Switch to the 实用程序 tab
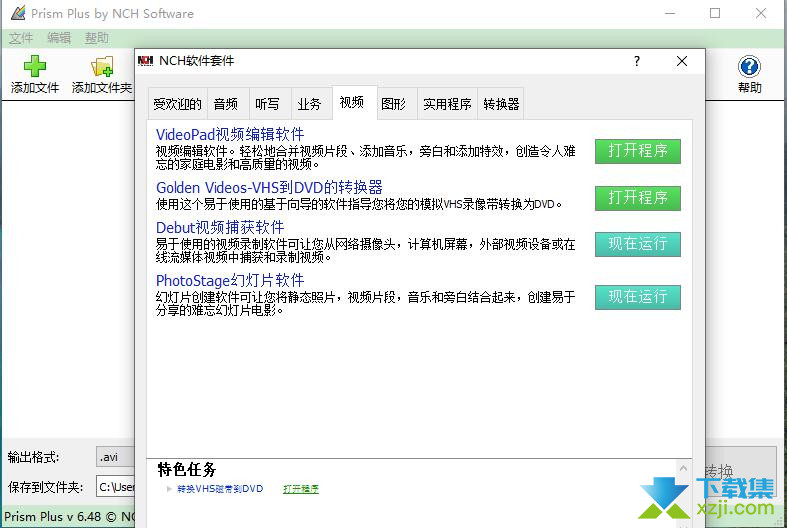 point(447,104)
